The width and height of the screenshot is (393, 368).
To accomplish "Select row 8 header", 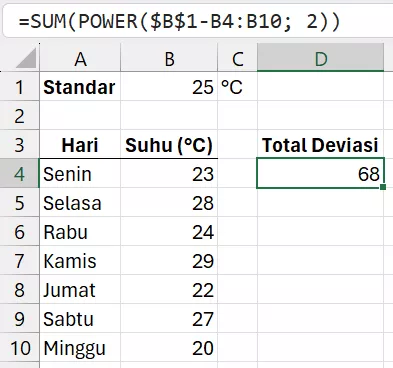I will tap(19, 290).
